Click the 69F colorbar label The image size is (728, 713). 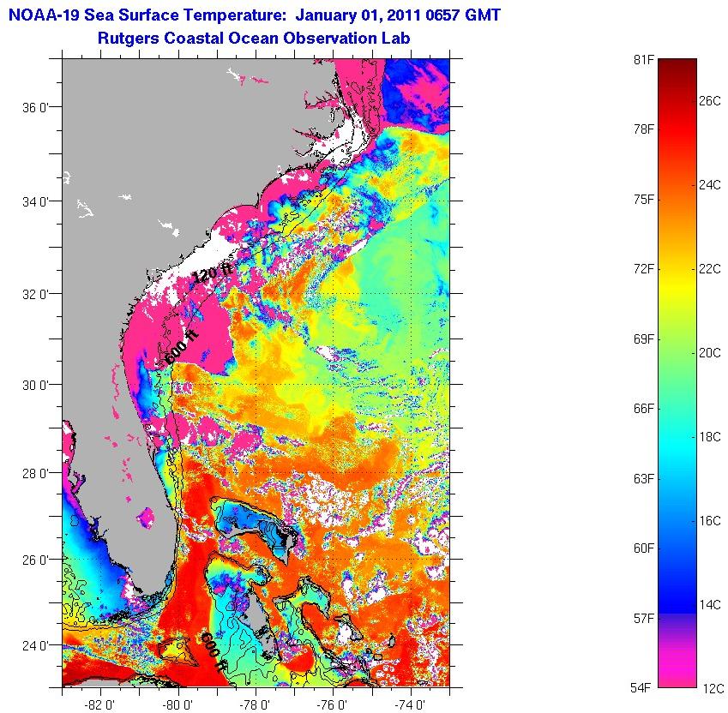643,339
